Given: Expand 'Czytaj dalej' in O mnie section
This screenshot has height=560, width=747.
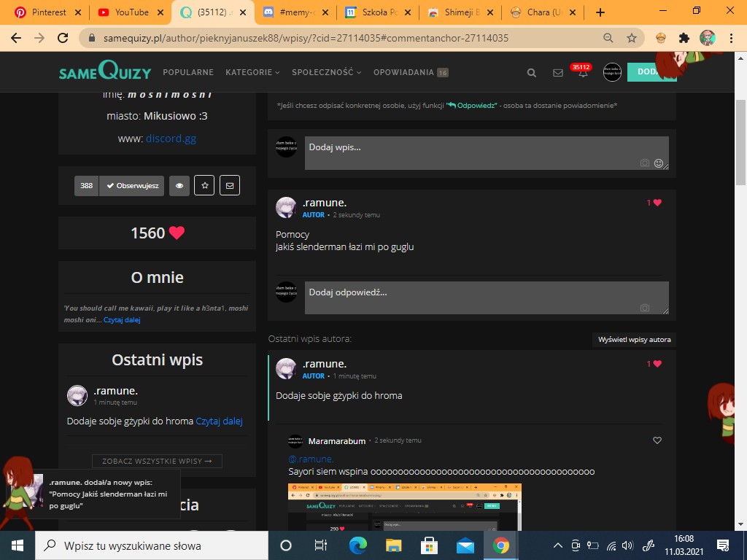Looking at the screenshot, I should [122, 319].
